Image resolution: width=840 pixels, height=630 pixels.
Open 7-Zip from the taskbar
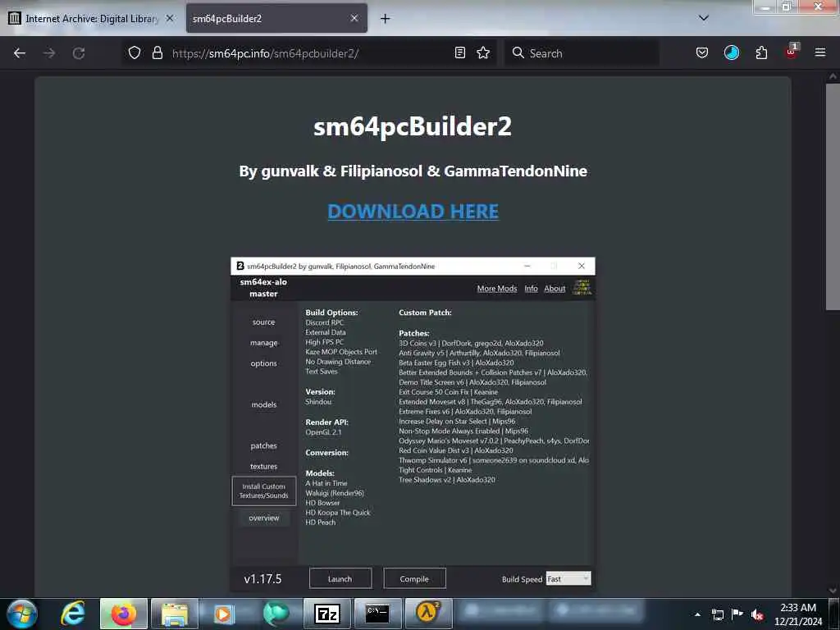326,614
